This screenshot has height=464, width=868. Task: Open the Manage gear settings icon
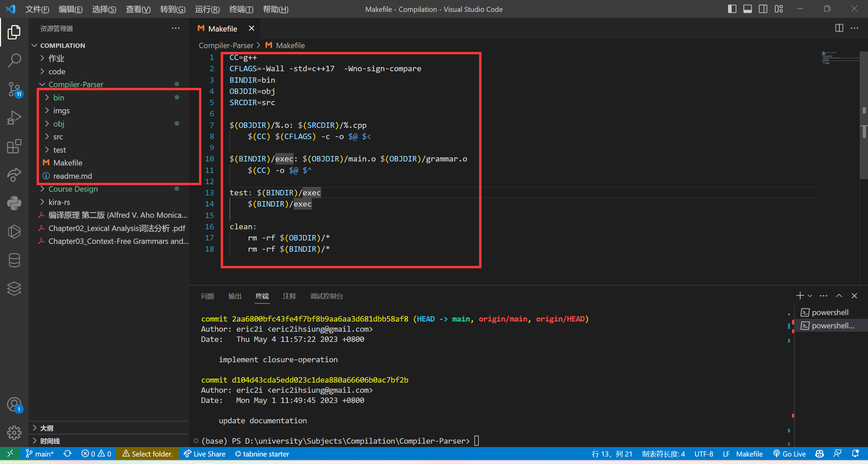[x=14, y=432]
